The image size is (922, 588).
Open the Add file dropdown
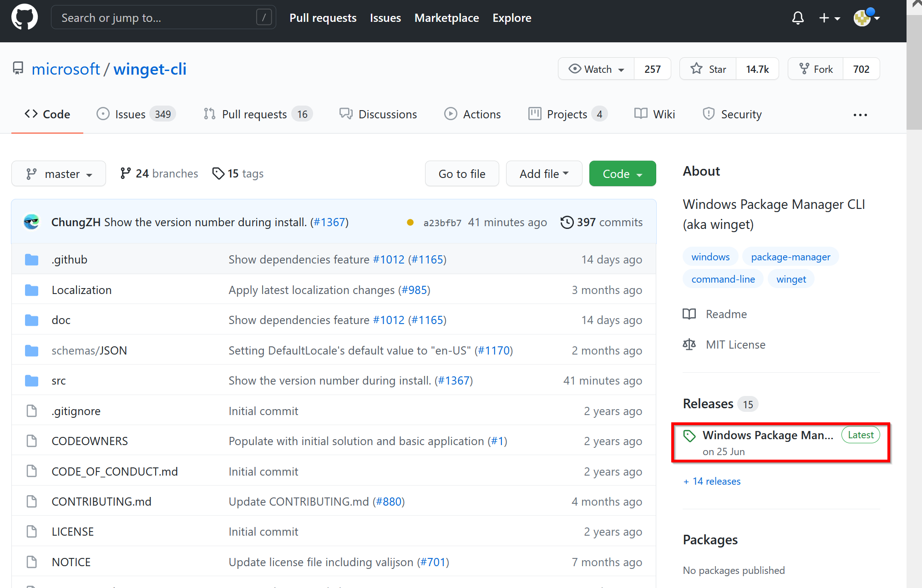pyautogui.click(x=544, y=173)
